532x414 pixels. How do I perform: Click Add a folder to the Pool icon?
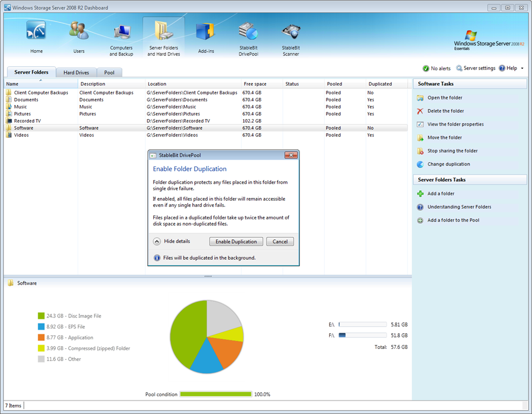tap(420, 220)
